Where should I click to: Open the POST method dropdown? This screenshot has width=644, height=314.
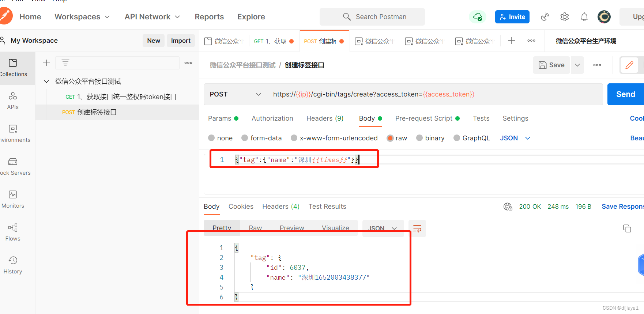pos(236,94)
